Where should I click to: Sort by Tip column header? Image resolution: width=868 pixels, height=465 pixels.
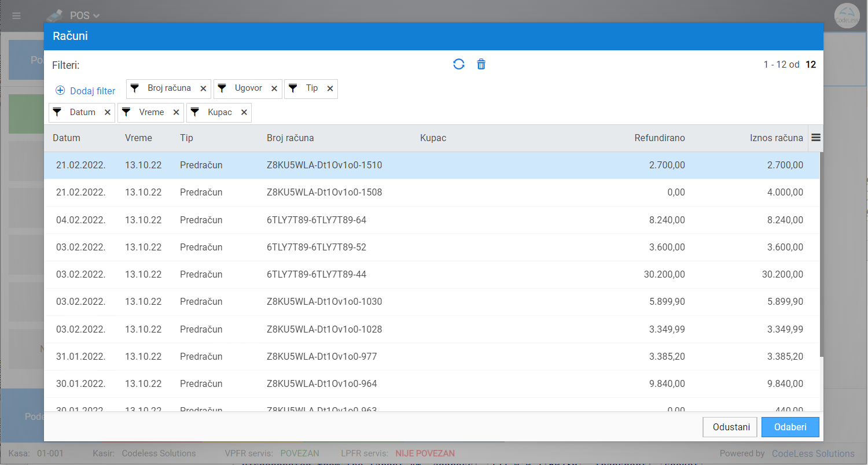coord(186,138)
